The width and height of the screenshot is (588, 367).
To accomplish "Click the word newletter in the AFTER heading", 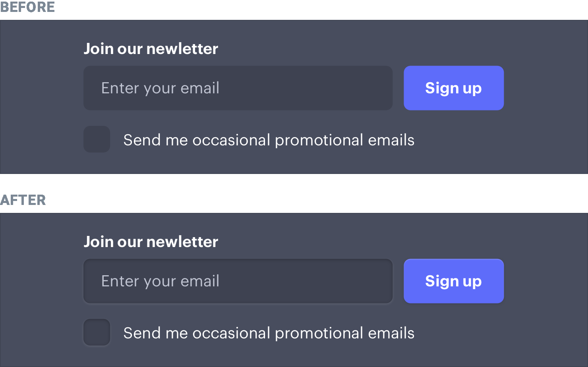I will coord(182,242).
